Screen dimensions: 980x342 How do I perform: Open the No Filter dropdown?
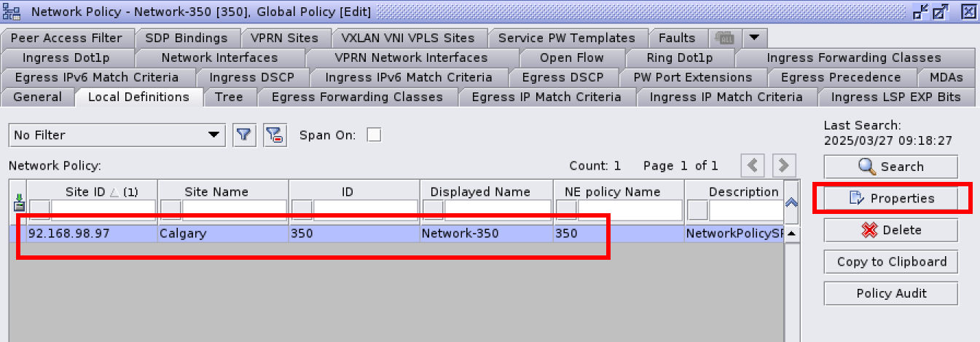pos(117,135)
